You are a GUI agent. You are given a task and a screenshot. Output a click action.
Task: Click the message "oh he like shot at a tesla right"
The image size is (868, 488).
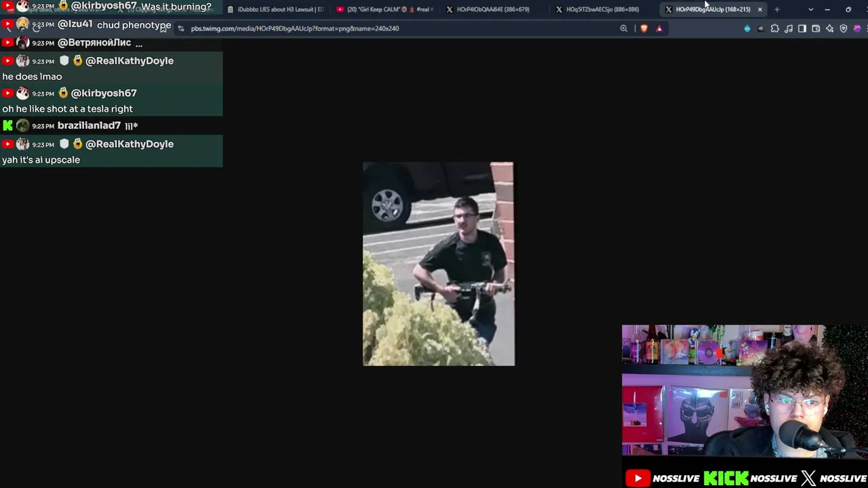67,108
